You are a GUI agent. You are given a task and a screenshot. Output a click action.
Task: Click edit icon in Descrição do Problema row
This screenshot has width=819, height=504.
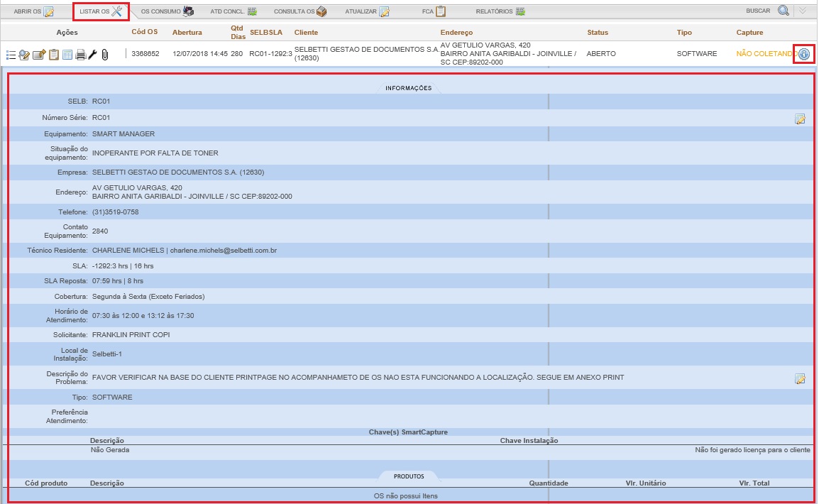click(800, 378)
